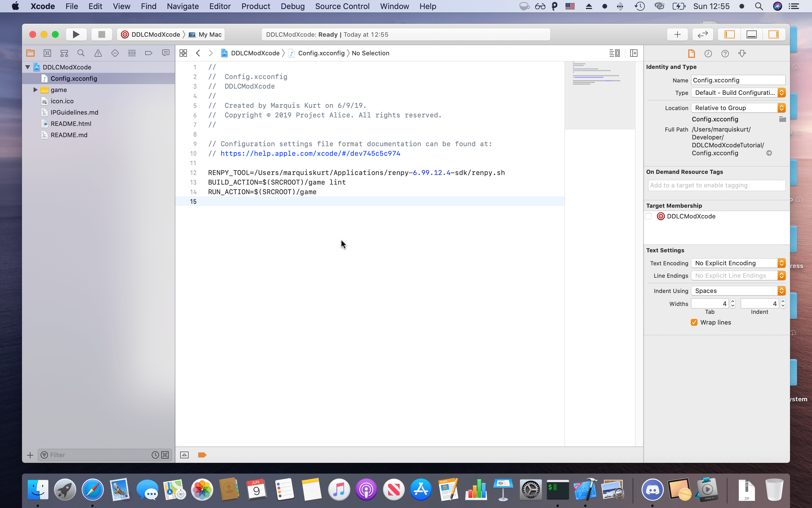
Task: Show the File inspector tab
Action: click(x=691, y=53)
